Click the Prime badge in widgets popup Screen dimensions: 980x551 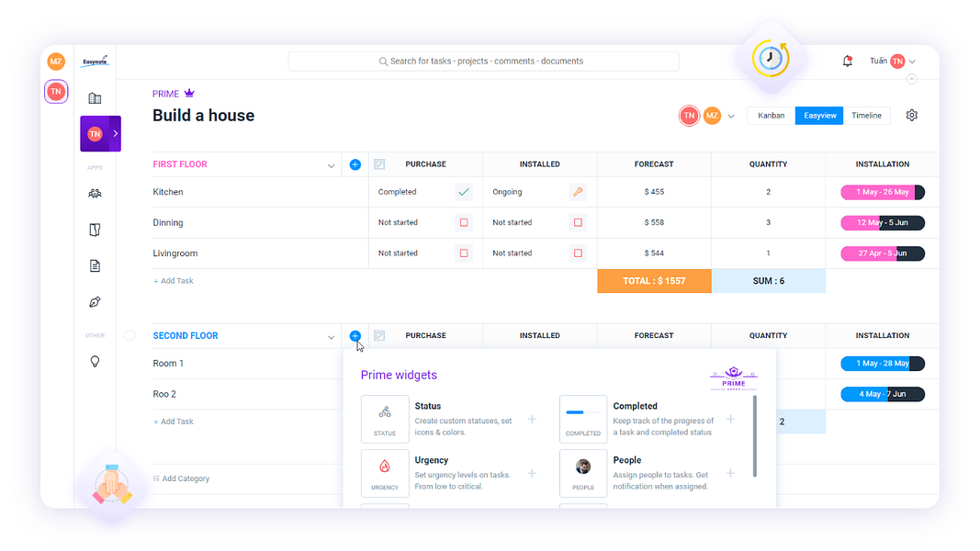(734, 378)
